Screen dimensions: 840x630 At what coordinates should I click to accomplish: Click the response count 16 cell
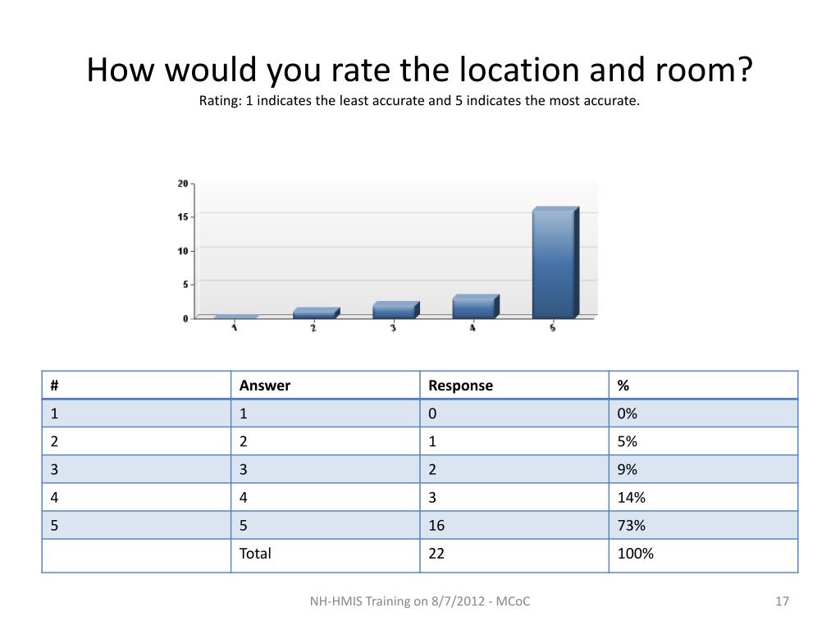click(514, 525)
